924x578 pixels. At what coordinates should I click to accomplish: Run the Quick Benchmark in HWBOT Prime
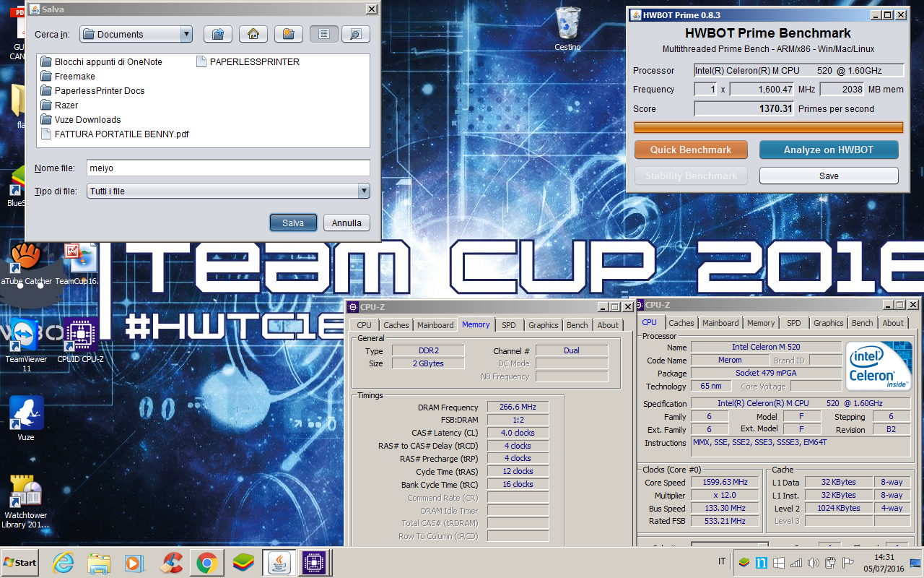point(690,150)
